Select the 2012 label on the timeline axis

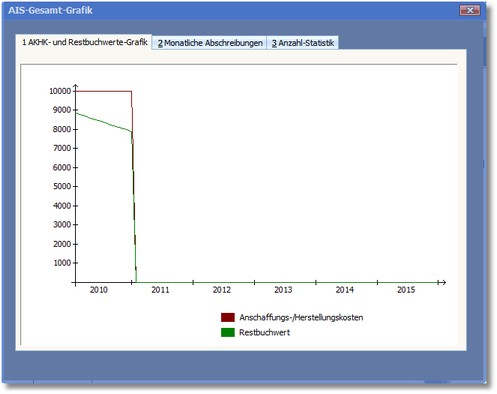pyautogui.click(x=222, y=290)
